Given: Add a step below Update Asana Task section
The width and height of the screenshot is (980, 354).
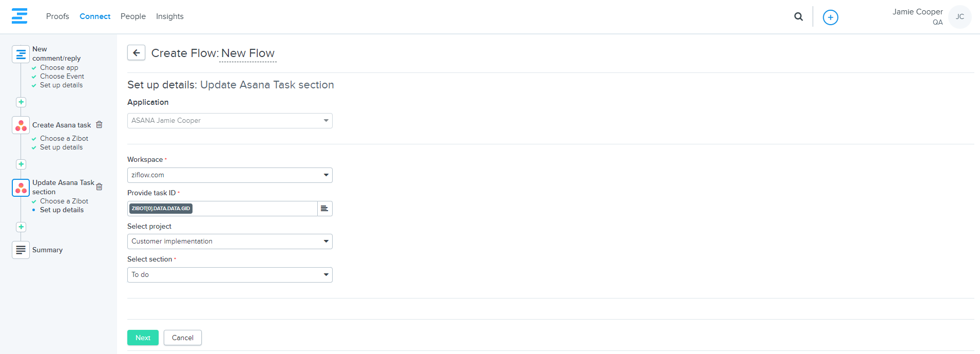Looking at the screenshot, I should pos(21,227).
